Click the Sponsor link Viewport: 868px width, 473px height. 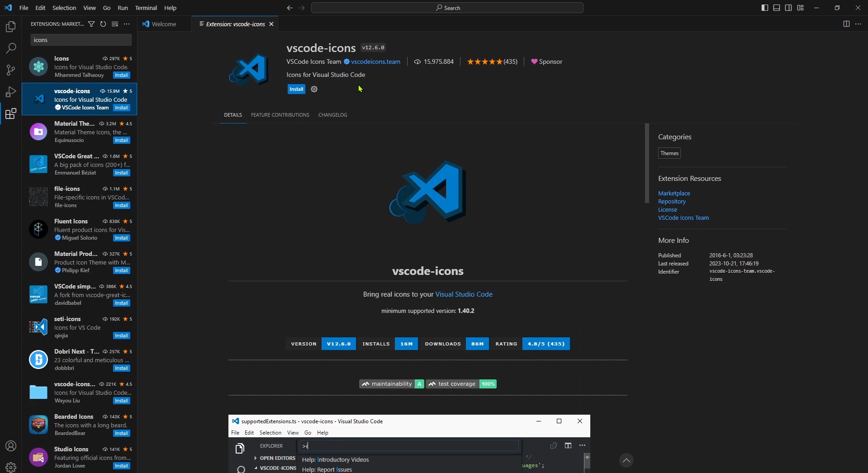click(547, 61)
